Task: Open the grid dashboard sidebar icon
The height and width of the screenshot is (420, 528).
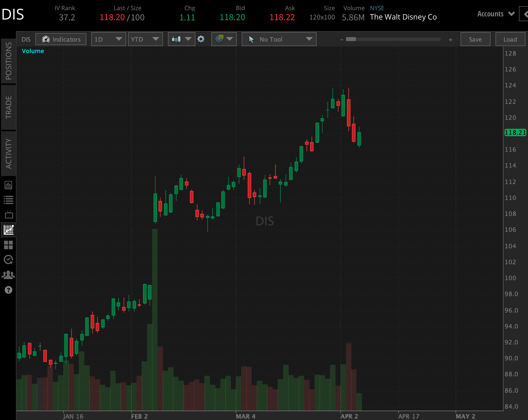Action: coord(9,245)
